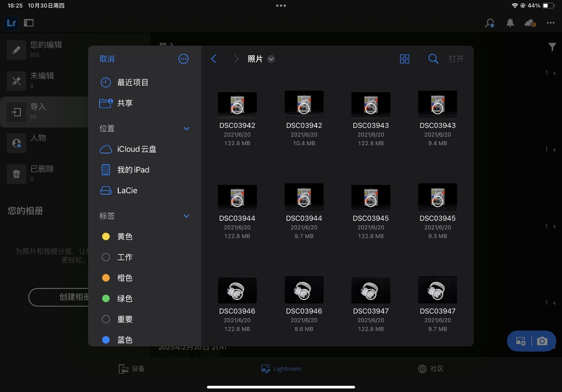The image size is (562, 392).
Task: Open the Deleted trash icon
Action: 16,173
